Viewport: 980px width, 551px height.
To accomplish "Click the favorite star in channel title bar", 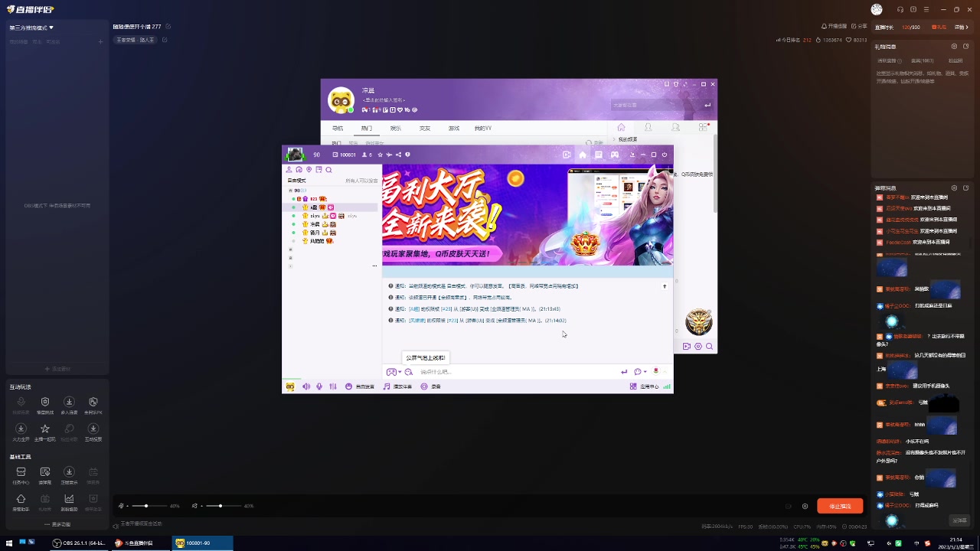I will pyautogui.click(x=380, y=155).
